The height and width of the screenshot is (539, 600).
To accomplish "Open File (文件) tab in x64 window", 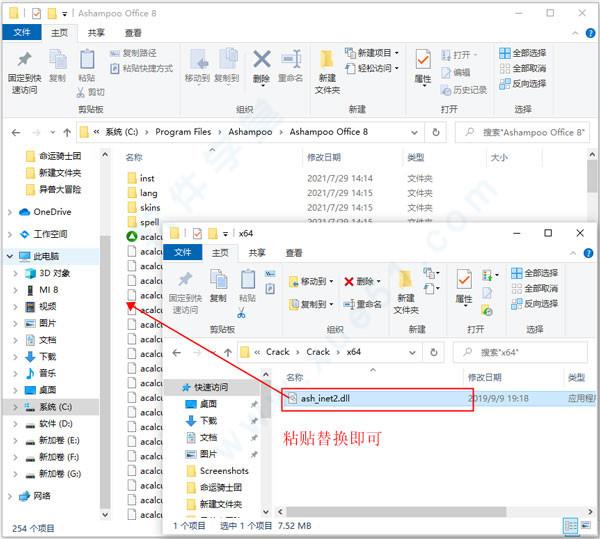I will pyautogui.click(x=183, y=252).
